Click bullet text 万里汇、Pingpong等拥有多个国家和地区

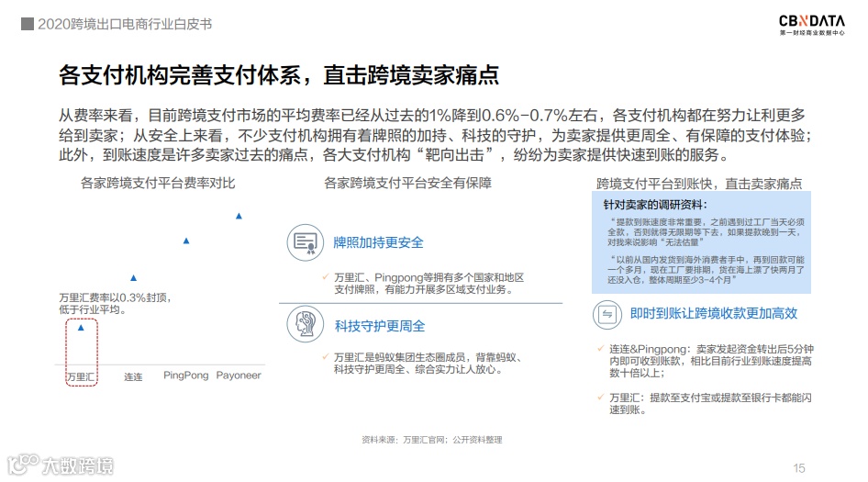(x=428, y=283)
